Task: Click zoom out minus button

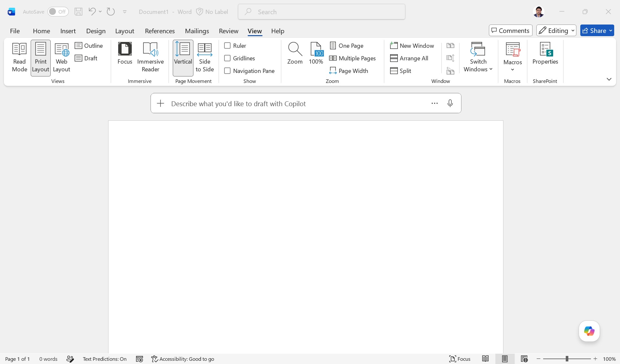Action: click(538, 359)
